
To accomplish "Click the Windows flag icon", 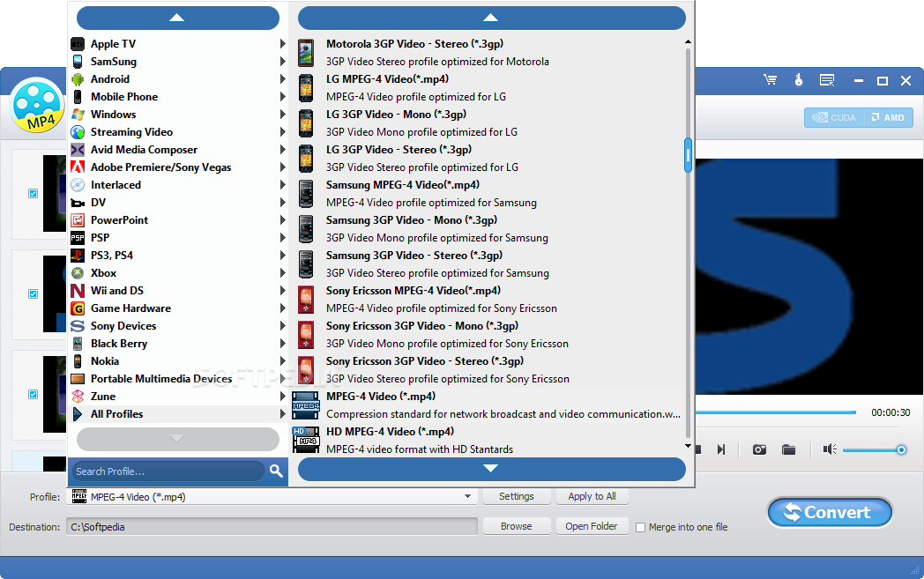I will 78,115.
